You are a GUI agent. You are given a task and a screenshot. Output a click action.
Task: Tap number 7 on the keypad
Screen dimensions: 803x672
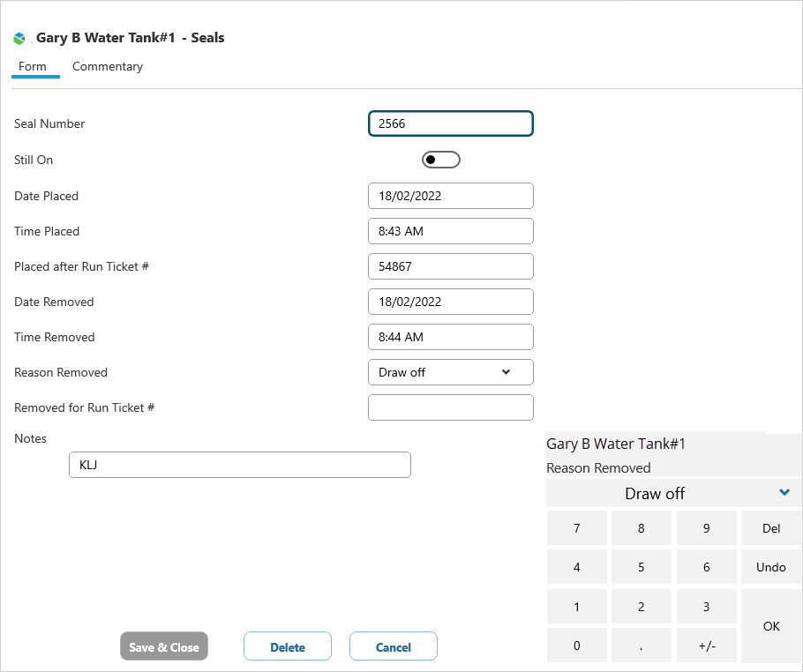tap(577, 528)
